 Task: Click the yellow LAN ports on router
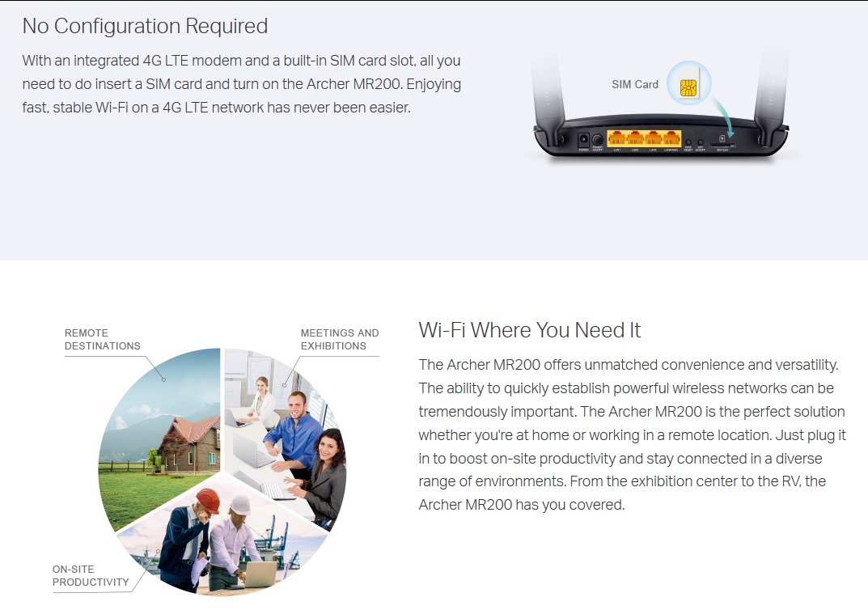click(x=644, y=138)
